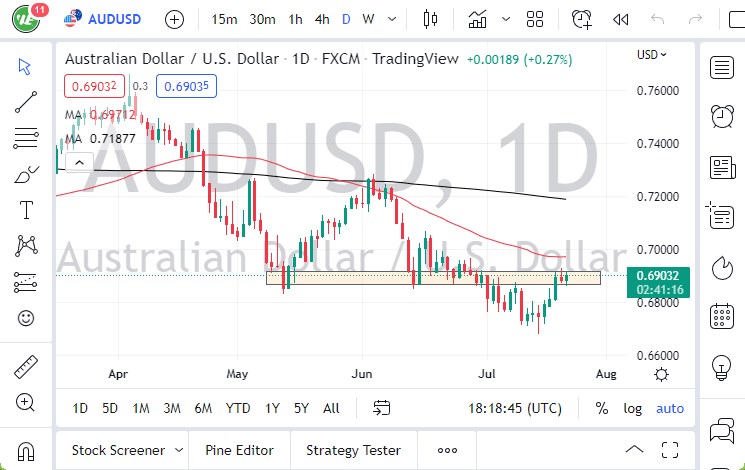Image resolution: width=745 pixels, height=470 pixels.
Task: Open the USD currency dropdown
Action: pos(652,55)
